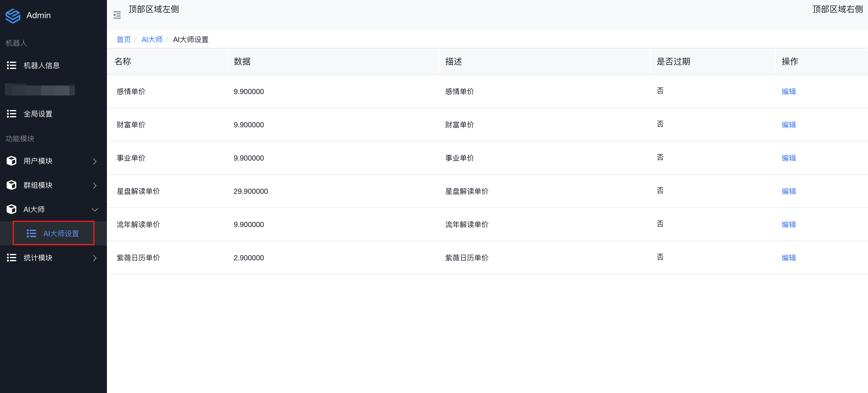Click the 是否过期 column header

coord(673,61)
